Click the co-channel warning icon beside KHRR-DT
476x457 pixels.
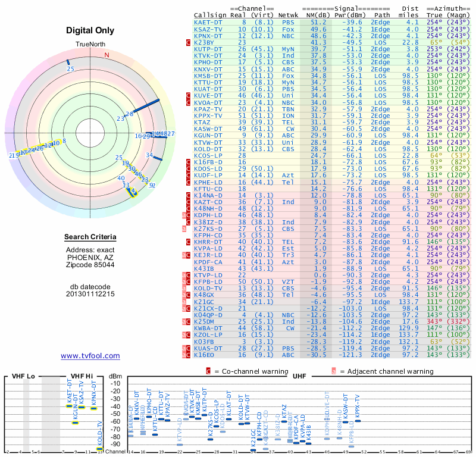click(189, 242)
